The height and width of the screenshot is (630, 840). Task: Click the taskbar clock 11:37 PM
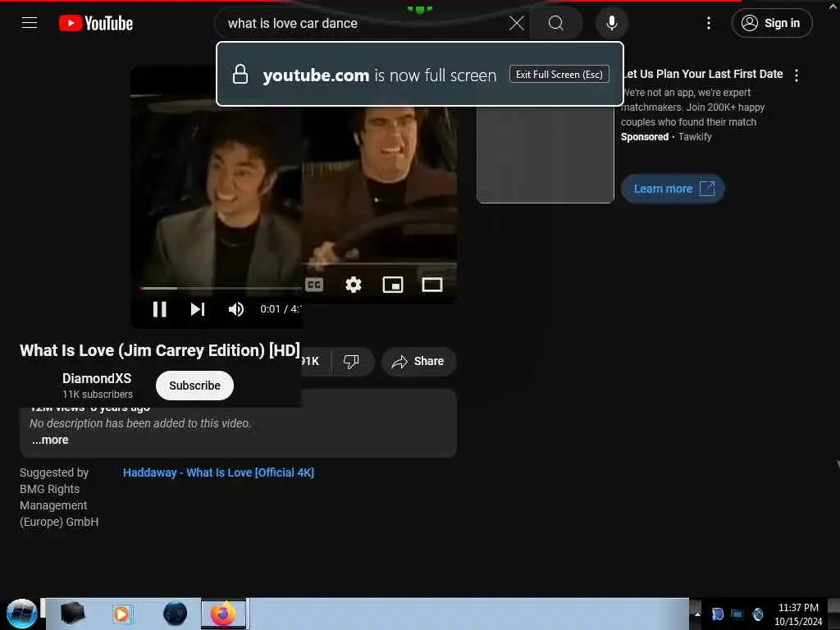[798, 614]
